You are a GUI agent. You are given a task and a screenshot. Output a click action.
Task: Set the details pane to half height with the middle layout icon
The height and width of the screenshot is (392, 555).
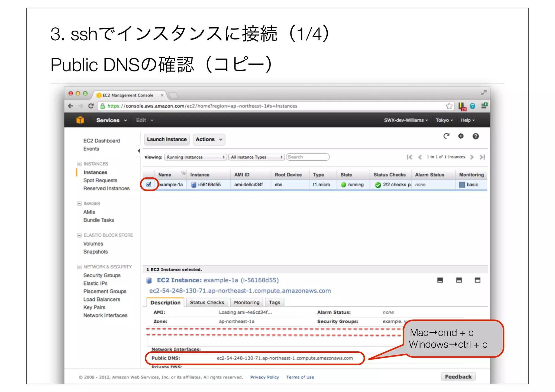tap(459, 280)
